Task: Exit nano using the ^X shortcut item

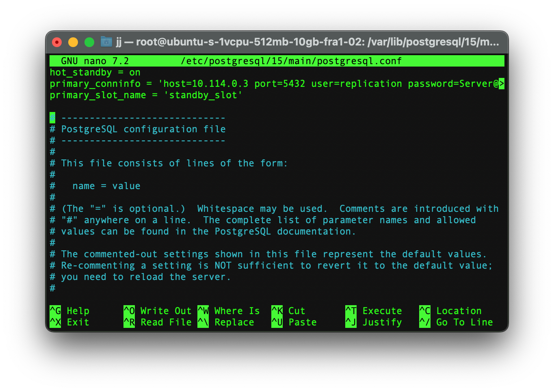Action: click(69, 322)
